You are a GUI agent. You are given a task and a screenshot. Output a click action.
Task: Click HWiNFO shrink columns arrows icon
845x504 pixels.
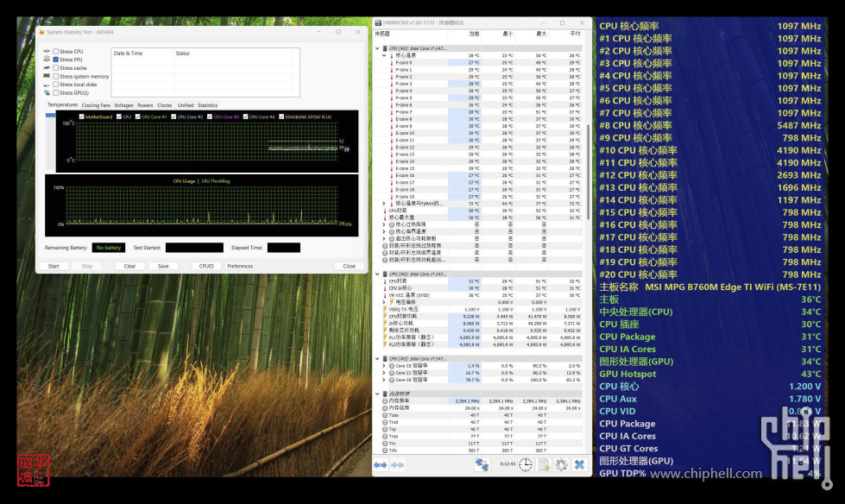pyautogui.click(x=398, y=464)
